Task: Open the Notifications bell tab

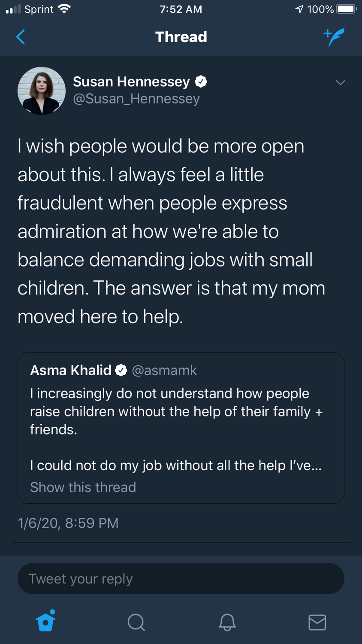Action: click(x=227, y=622)
